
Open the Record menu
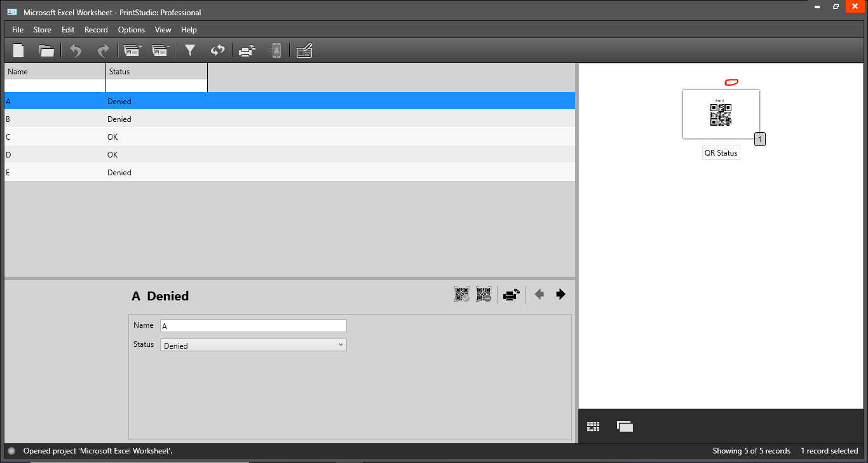coord(96,29)
